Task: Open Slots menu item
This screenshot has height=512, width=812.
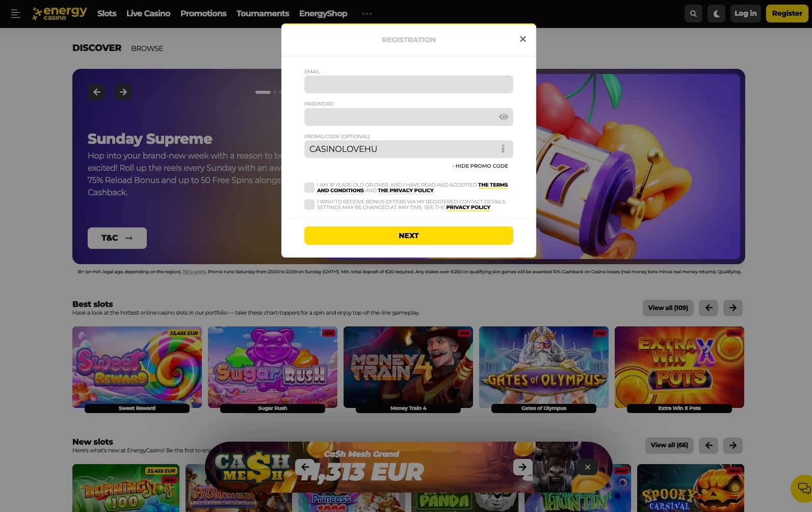Action: click(x=107, y=13)
